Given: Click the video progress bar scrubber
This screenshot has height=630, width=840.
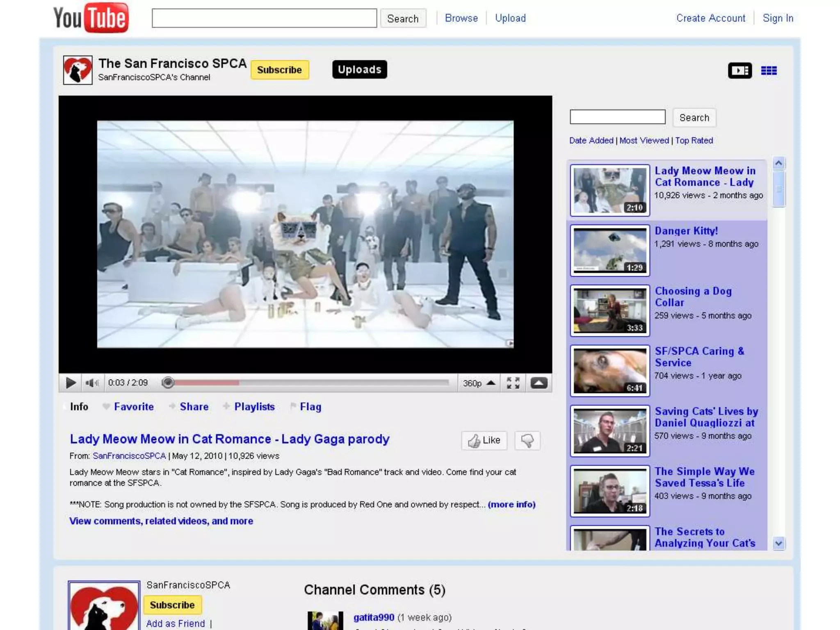Looking at the screenshot, I should 168,383.
